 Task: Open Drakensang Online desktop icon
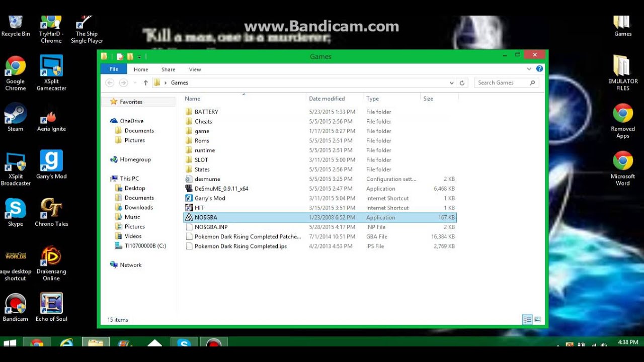tap(51, 263)
